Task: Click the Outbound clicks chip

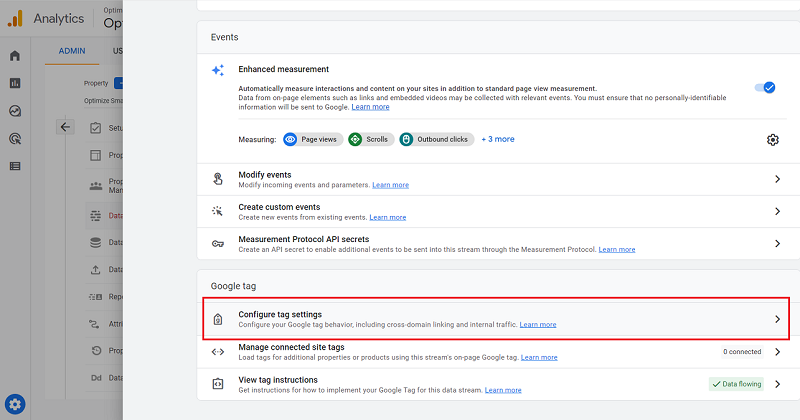Action: click(437, 139)
